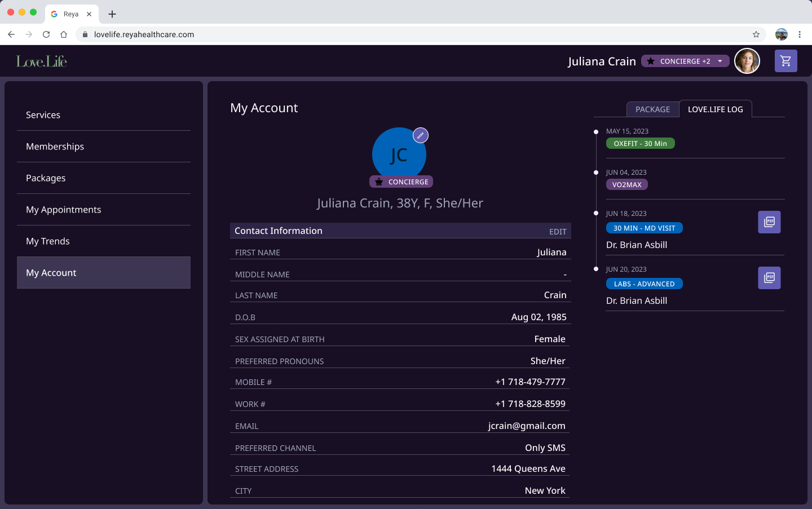The image size is (812, 509).
Task: Reload the browser page
Action: [46, 34]
